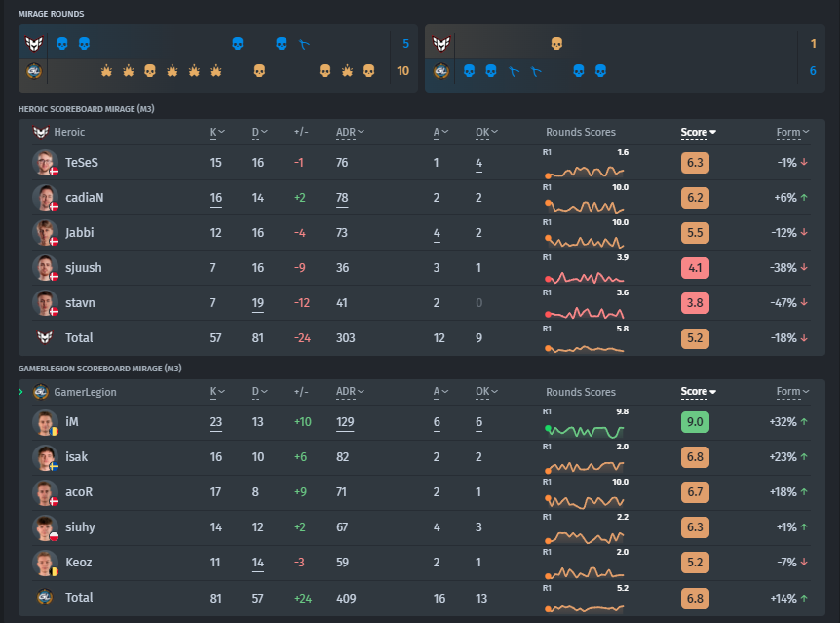Open Keoz player profile link
Image resolution: width=840 pixels, height=623 pixels.
tap(78, 563)
